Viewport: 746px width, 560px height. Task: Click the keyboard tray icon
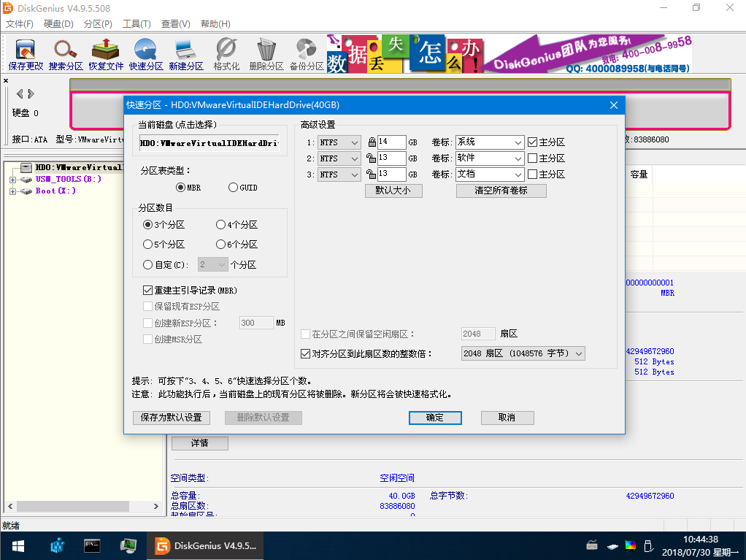tap(592, 545)
